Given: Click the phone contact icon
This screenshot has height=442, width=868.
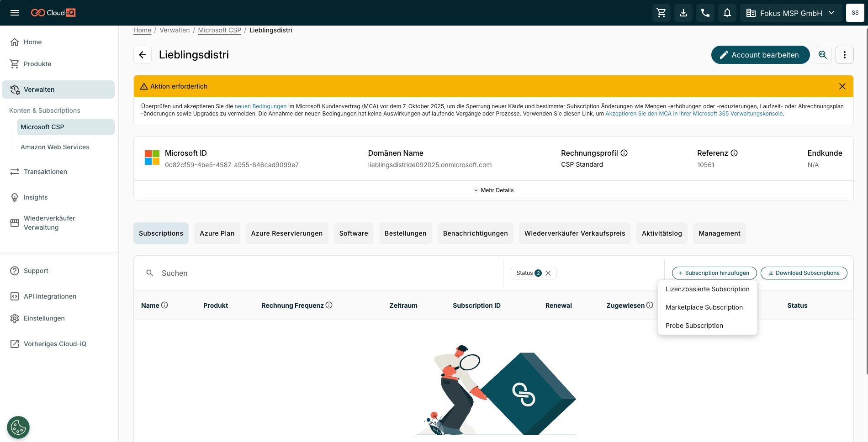Looking at the screenshot, I should [705, 13].
